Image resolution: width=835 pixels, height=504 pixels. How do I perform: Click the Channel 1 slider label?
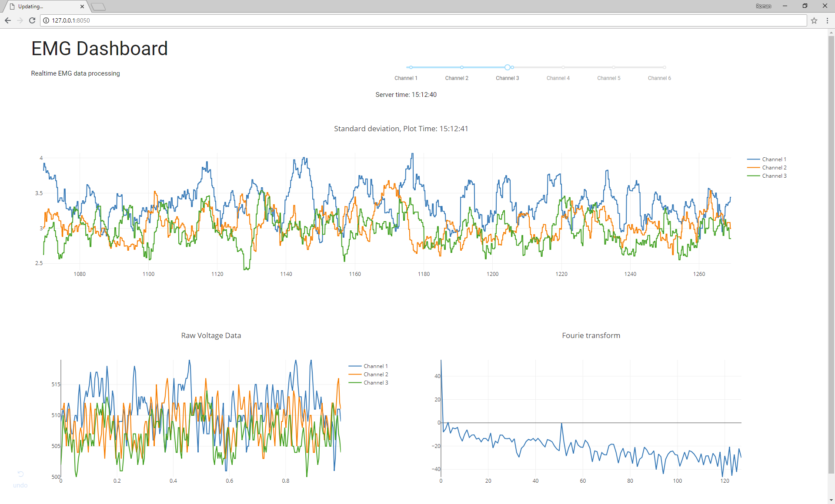coord(406,78)
